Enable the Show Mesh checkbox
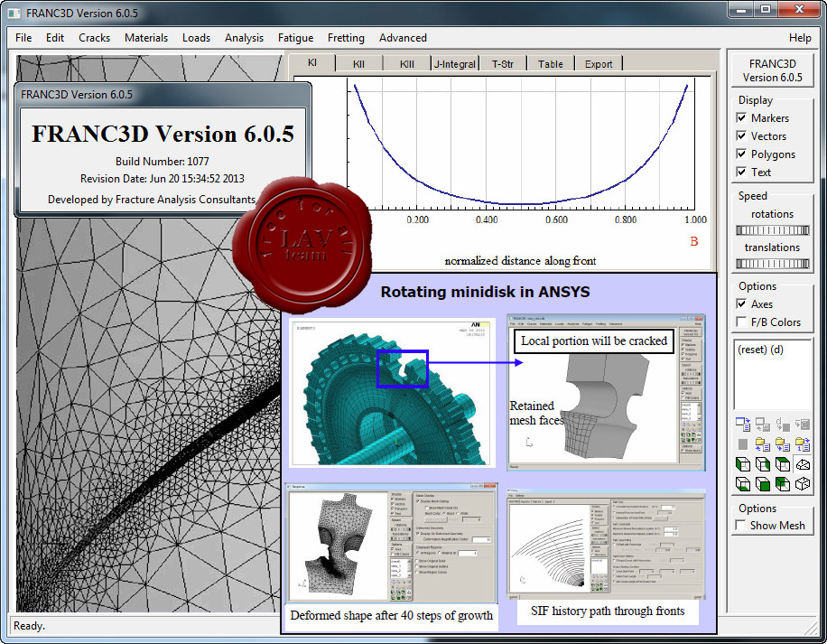The width and height of the screenshot is (827, 644). (x=741, y=525)
